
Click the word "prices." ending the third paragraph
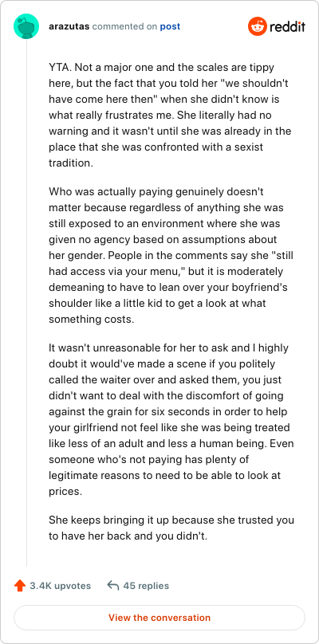pyautogui.click(x=65, y=491)
